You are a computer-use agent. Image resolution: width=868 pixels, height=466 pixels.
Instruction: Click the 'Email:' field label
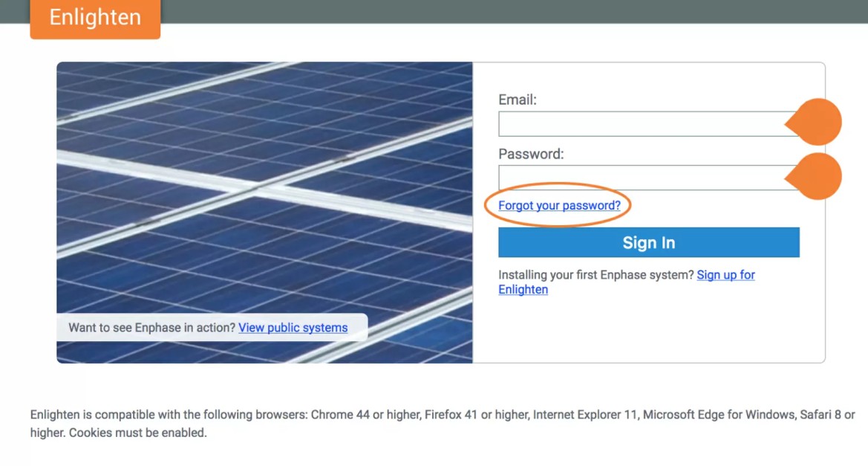coord(517,100)
